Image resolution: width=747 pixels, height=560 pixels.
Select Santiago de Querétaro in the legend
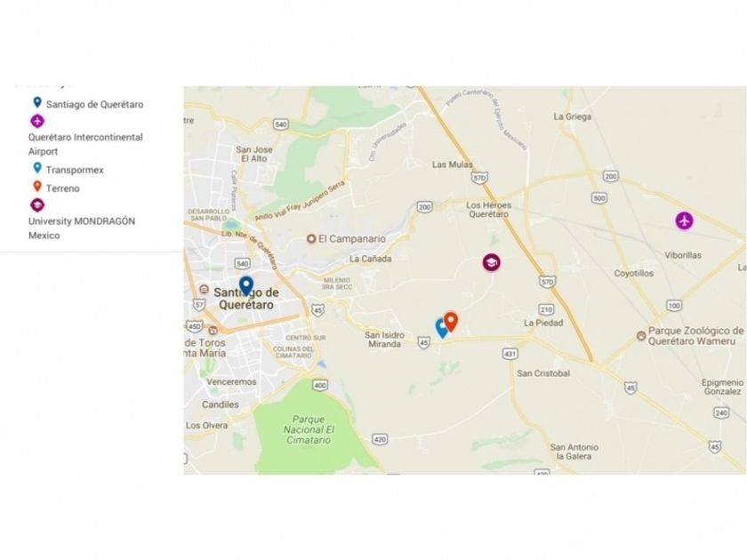pyautogui.click(x=95, y=104)
